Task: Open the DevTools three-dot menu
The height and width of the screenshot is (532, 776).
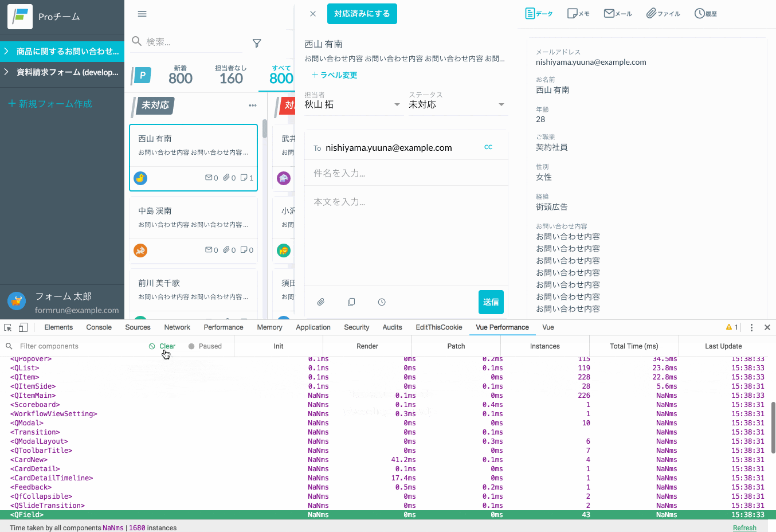Action: point(751,327)
